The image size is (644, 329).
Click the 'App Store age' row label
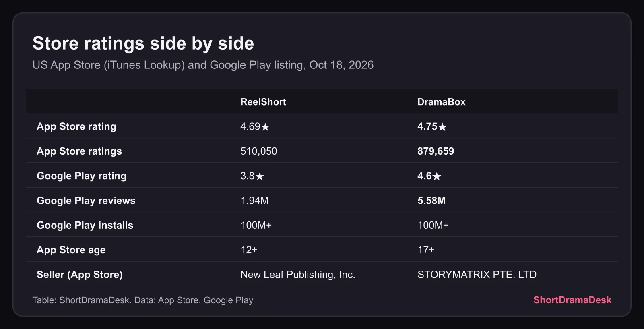pos(71,250)
